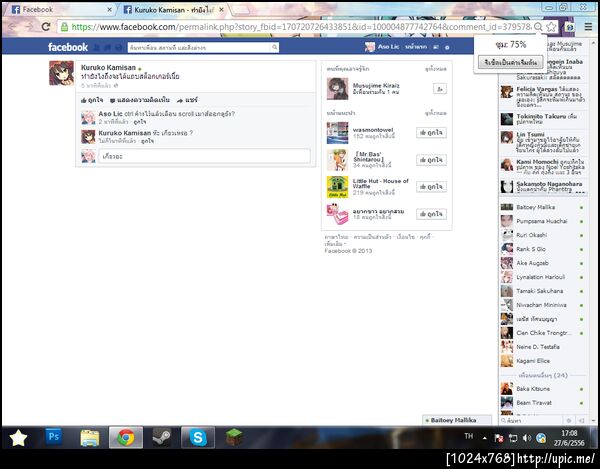
Task: Open chat with Ake Augzeb
Action: click(x=543, y=263)
